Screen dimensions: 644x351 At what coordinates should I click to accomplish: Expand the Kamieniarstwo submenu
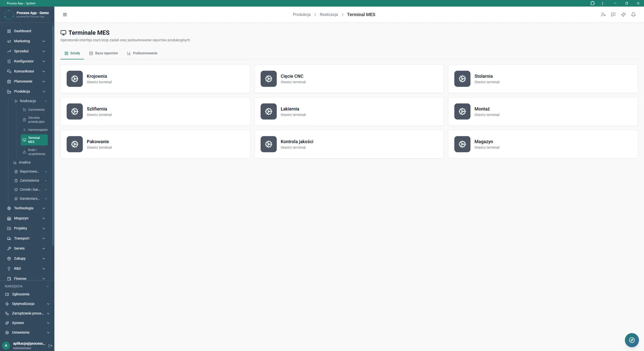click(x=31, y=198)
